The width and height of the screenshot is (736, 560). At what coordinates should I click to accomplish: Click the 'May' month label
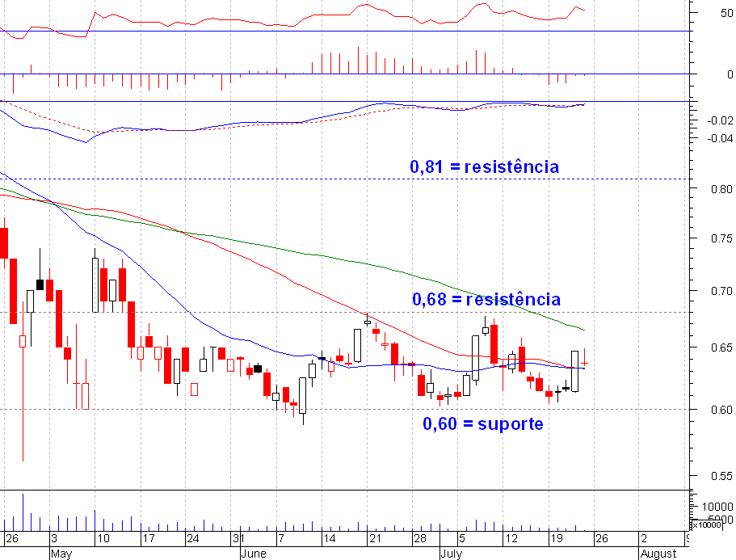tap(61, 554)
